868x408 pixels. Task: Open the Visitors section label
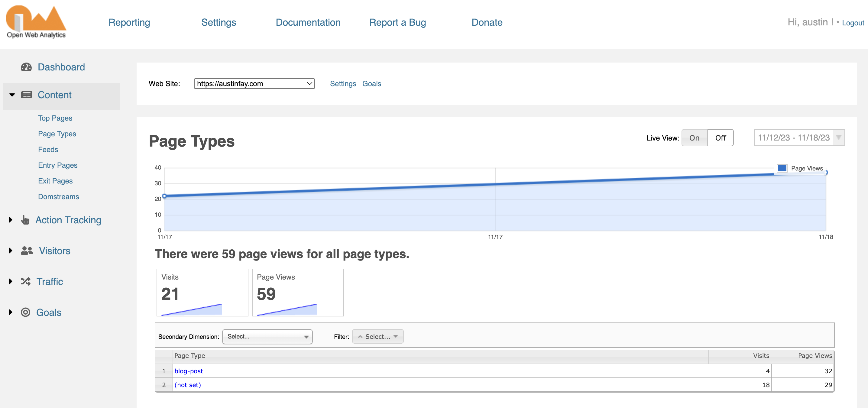(55, 251)
